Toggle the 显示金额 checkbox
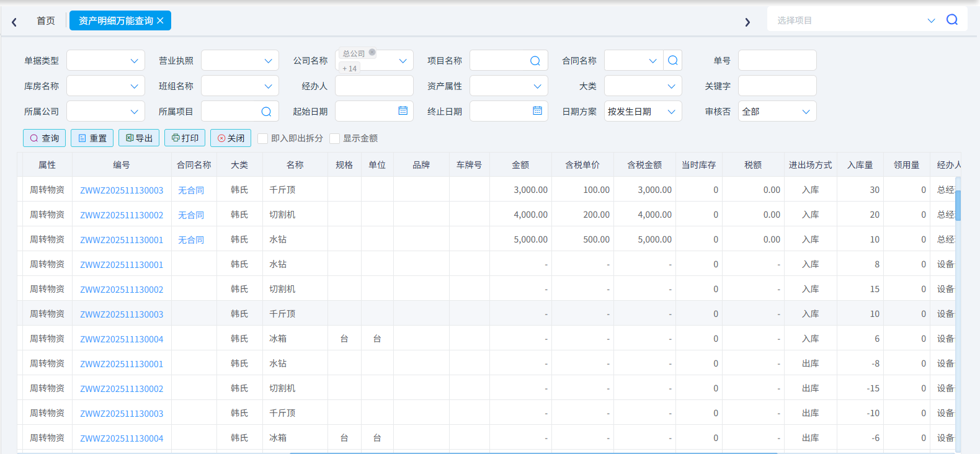This screenshot has width=980, height=454. [335, 138]
